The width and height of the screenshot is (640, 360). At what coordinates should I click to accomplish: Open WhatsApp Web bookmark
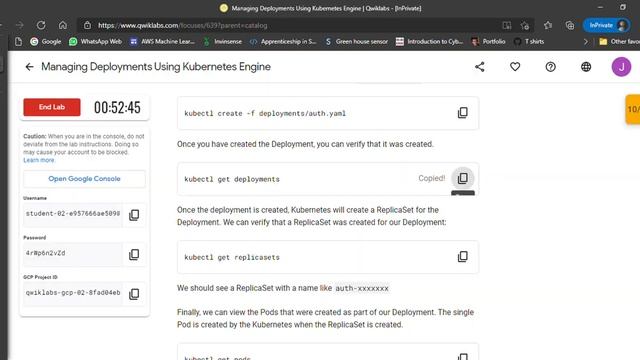pos(96,42)
